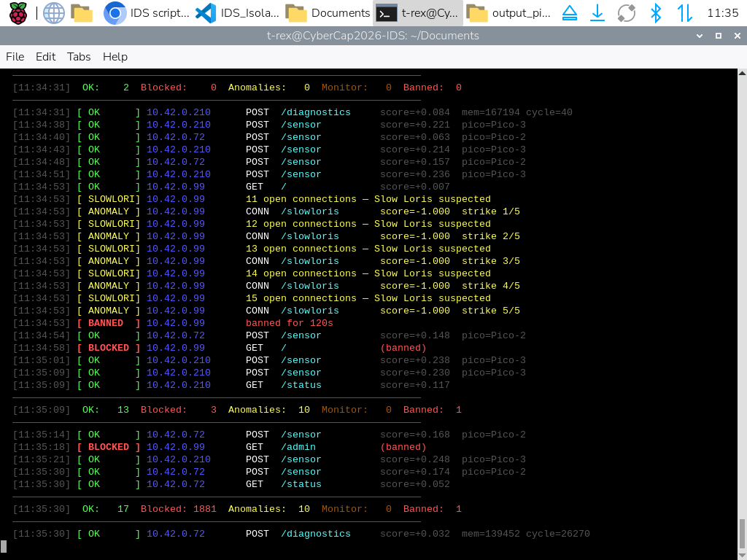Switch to VS Code IDS_Isola window
This screenshot has width=747, height=560.
click(238, 13)
